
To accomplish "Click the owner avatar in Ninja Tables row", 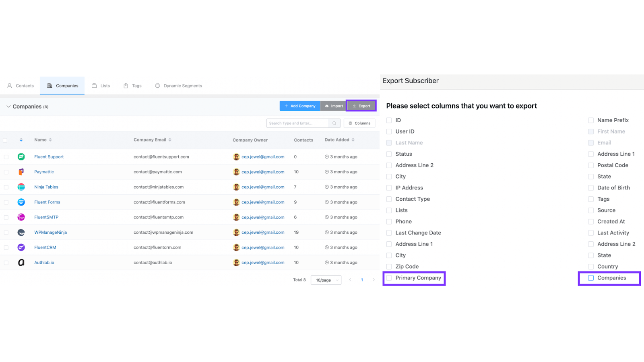I will 236,187.
